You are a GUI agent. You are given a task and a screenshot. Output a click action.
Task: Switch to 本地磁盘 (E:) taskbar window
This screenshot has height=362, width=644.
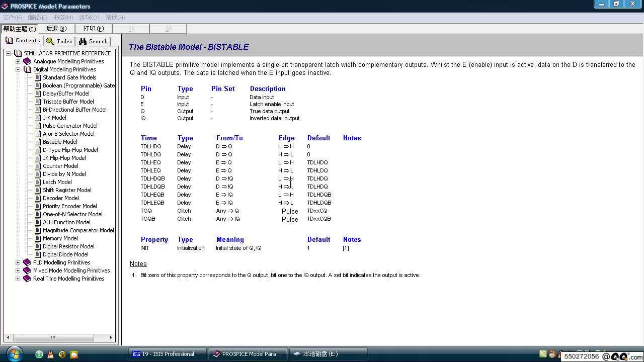[x=329, y=354]
